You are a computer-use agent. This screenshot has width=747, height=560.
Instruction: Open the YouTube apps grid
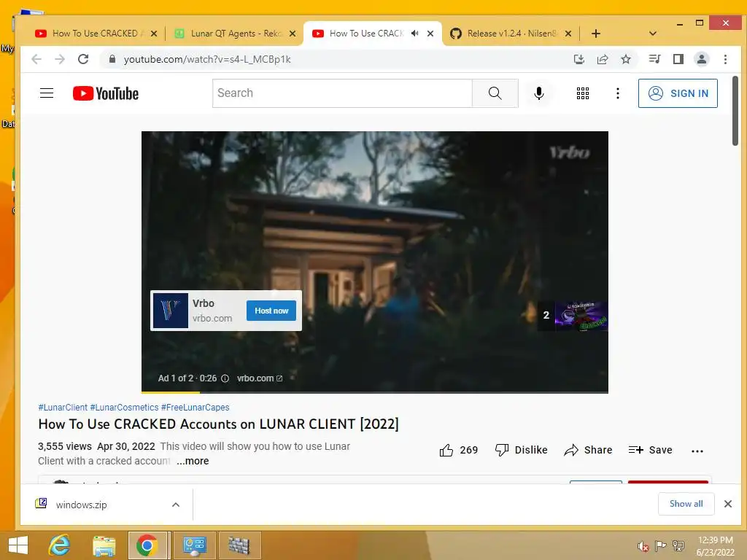583,93
